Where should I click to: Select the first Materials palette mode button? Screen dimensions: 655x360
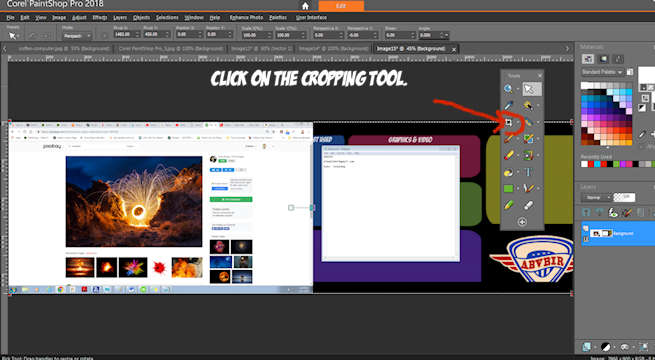tap(588, 58)
